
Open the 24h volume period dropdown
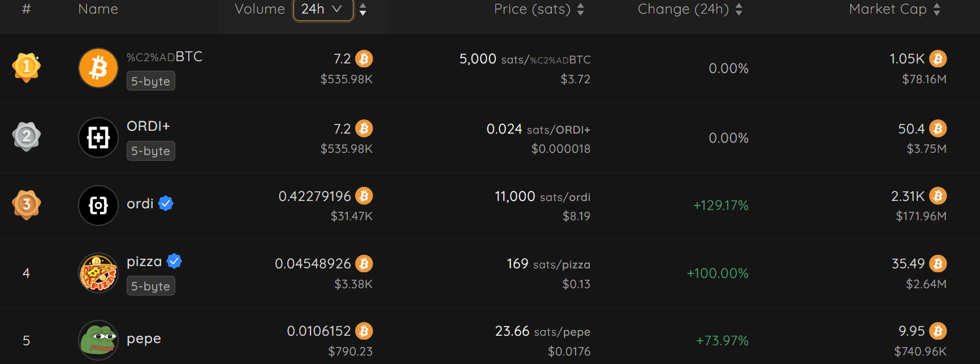[x=323, y=9]
